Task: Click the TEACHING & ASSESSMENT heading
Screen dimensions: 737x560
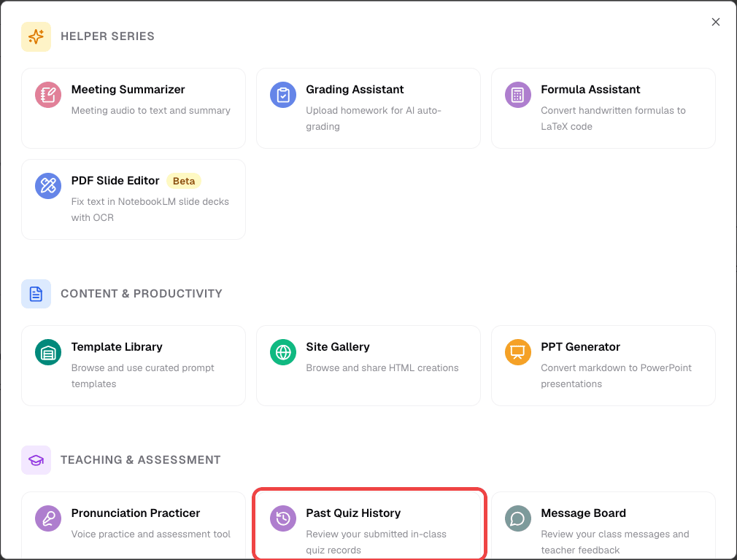Action: coord(141,460)
